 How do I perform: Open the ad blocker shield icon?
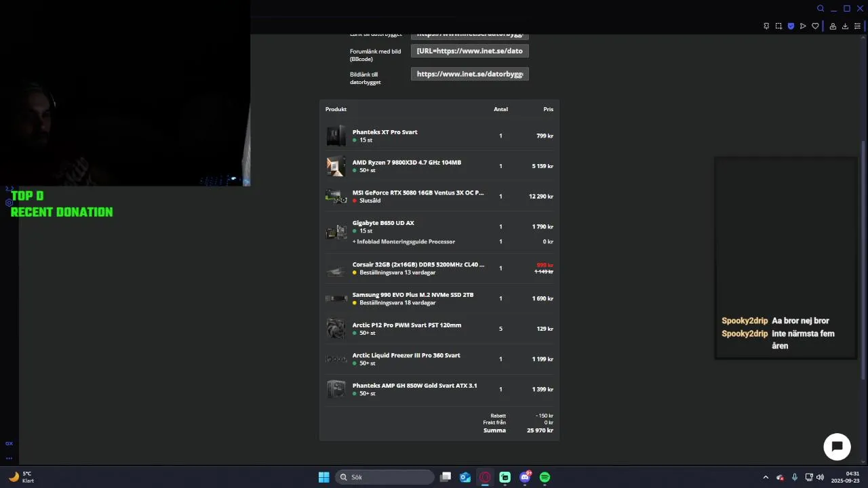791,26
